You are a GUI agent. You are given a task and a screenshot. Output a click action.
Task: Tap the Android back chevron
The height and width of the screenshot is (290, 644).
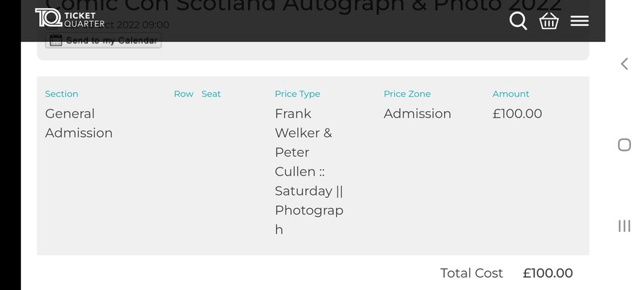pyautogui.click(x=624, y=64)
